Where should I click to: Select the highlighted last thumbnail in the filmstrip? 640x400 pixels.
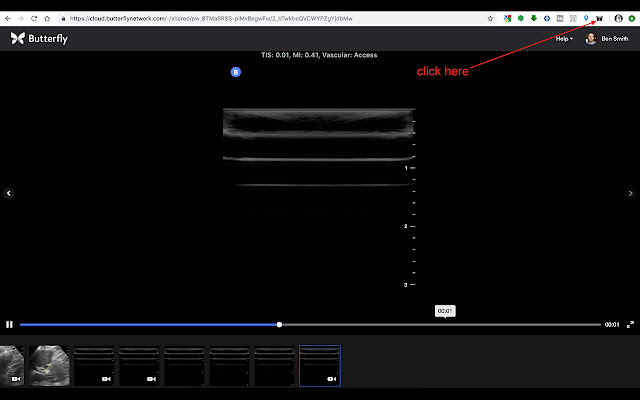click(320, 365)
